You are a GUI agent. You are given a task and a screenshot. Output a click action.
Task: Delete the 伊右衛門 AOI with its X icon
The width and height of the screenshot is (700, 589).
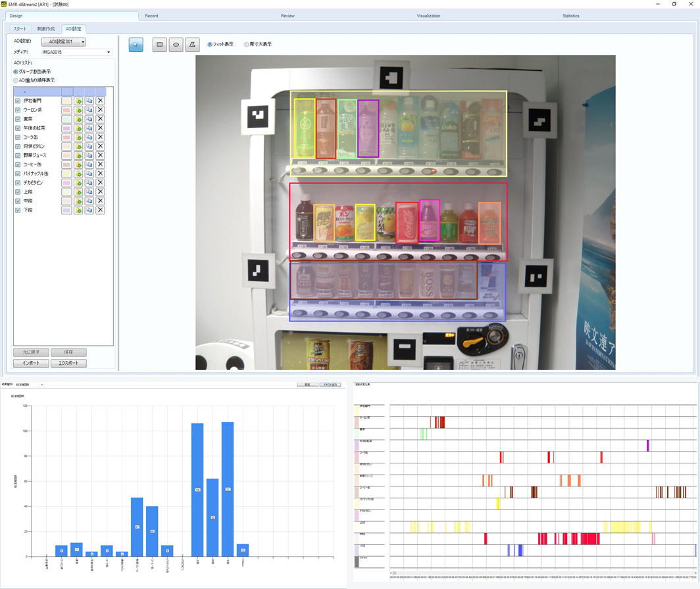click(100, 101)
